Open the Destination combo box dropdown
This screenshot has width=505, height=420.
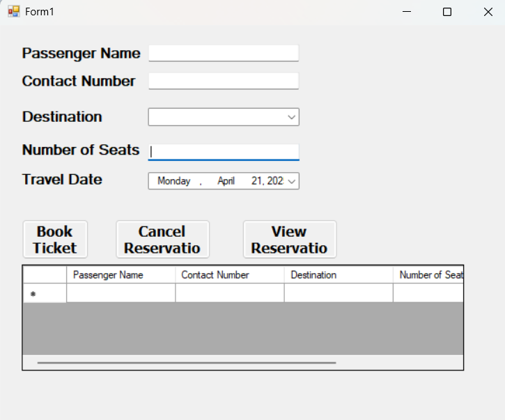coord(292,117)
